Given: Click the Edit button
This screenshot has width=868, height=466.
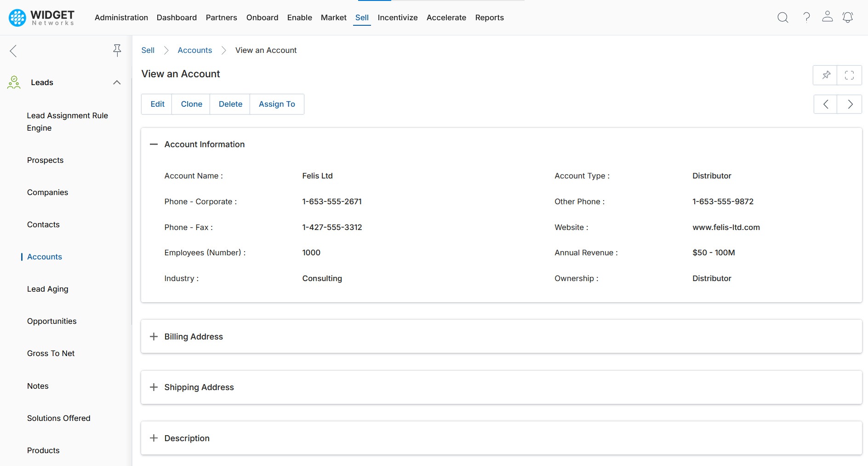Looking at the screenshot, I should click(157, 104).
